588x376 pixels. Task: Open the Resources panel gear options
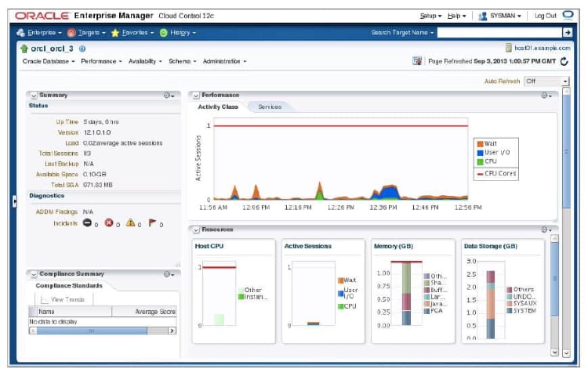[546, 230]
